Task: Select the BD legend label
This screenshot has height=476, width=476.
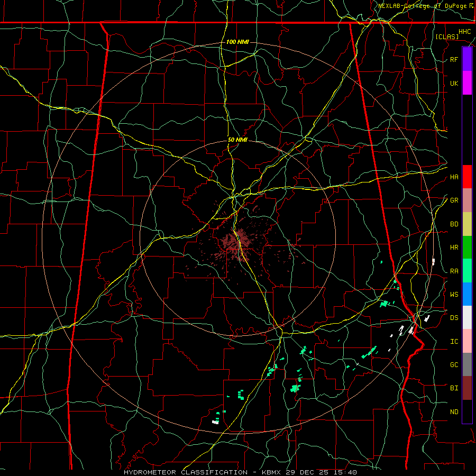Action: (x=454, y=224)
